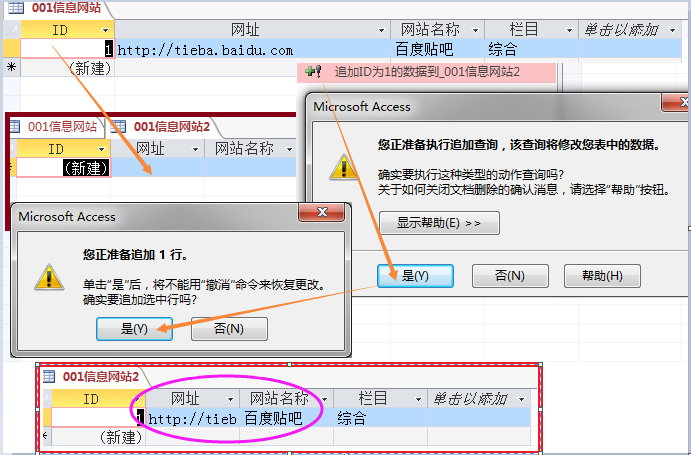Click the 显示帮助(E) >> button
The height and width of the screenshot is (455, 691).
point(439,223)
